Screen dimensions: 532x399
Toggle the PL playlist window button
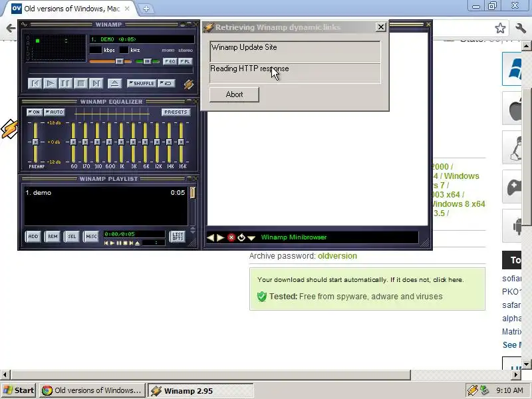[186, 61]
